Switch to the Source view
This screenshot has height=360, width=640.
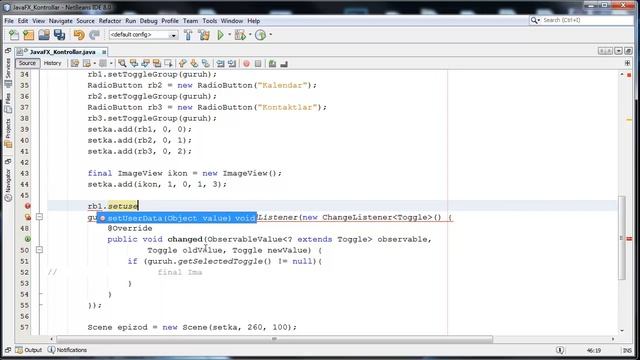point(27,63)
